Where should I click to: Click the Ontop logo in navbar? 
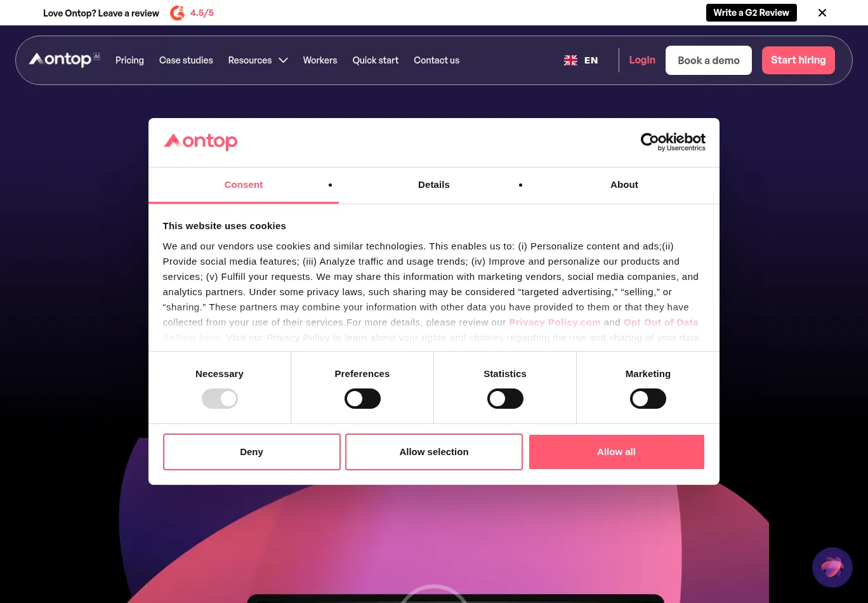pyautogui.click(x=64, y=60)
